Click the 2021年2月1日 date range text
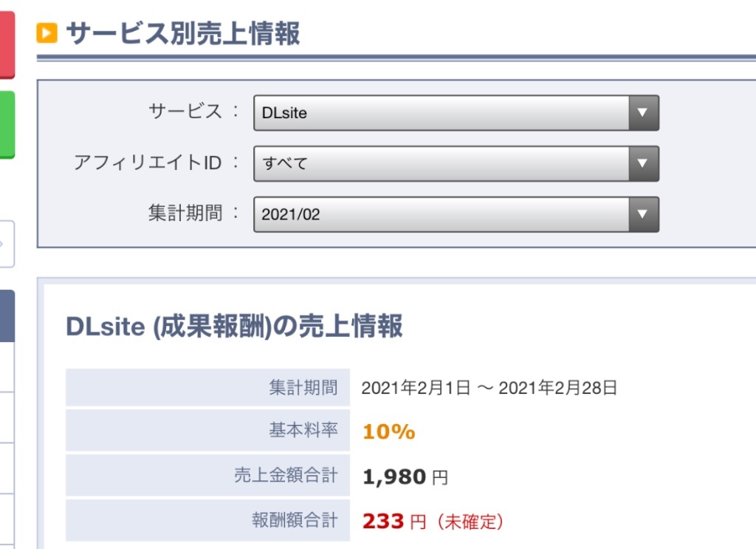This screenshot has width=756, height=549. click(489, 388)
